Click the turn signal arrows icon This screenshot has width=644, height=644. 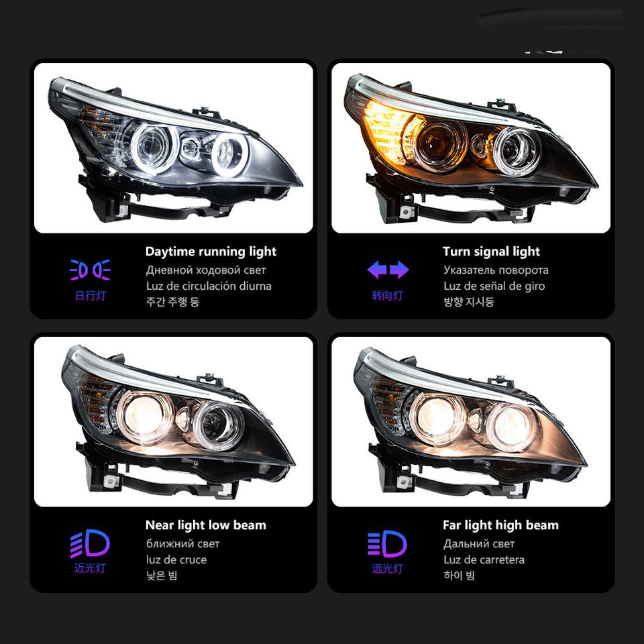pos(388,270)
